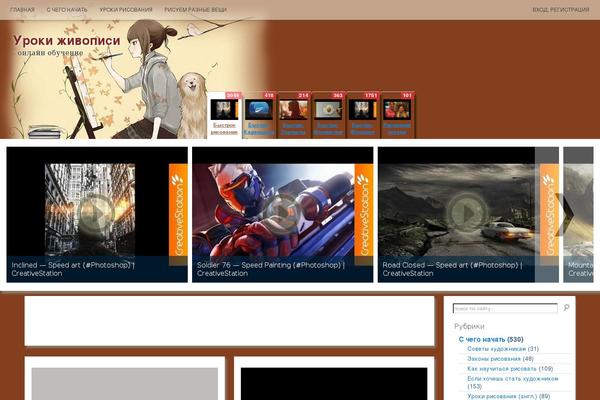The height and width of the screenshot is (400, 600).
Task: Open category С чего начать (530)
Action: point(491,339)
